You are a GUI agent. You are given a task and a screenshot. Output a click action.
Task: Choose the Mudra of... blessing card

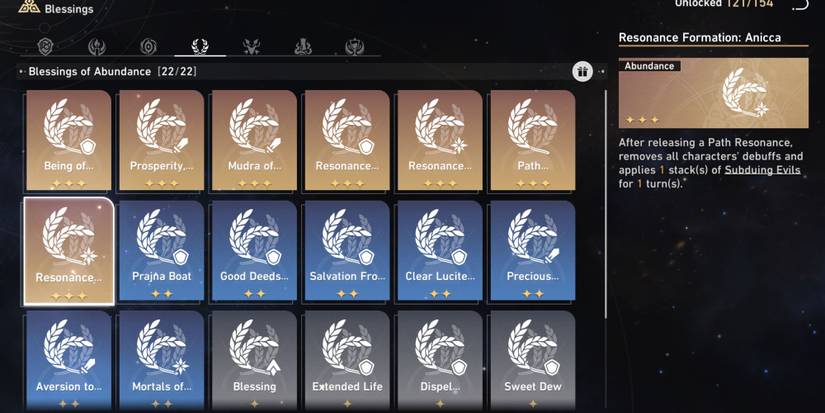click(x=254, y=140)
